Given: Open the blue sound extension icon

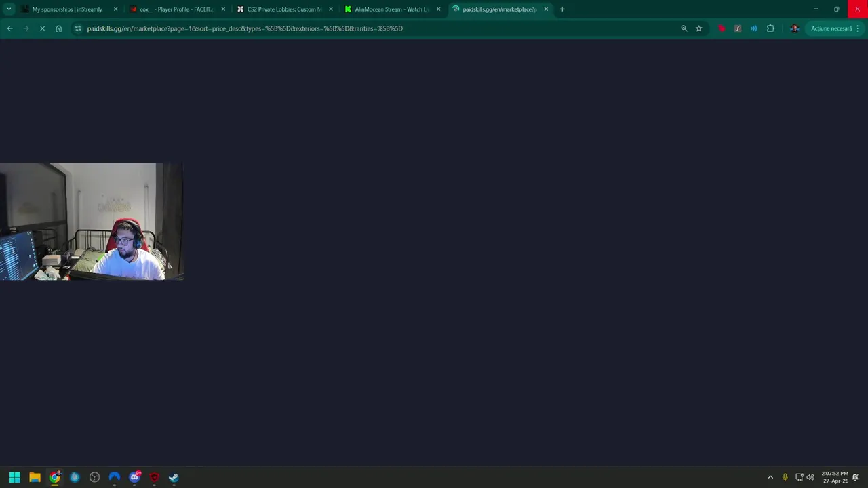Looking at the screenshot, I should coord(754,28).
